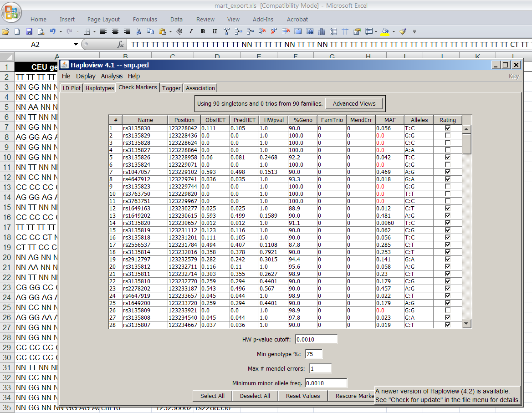Create a new blank workbook
This screenshot has width=532, height=413.
17,31
